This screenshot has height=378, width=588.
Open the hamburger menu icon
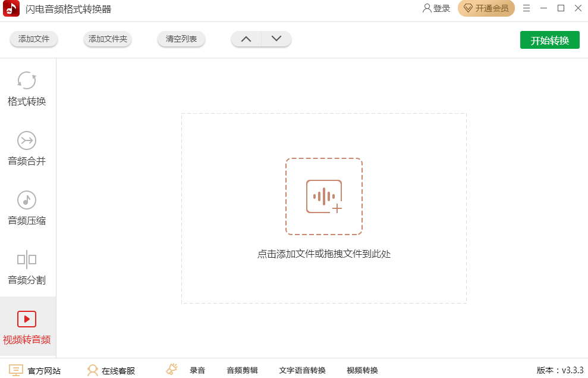tap(527, 8)
